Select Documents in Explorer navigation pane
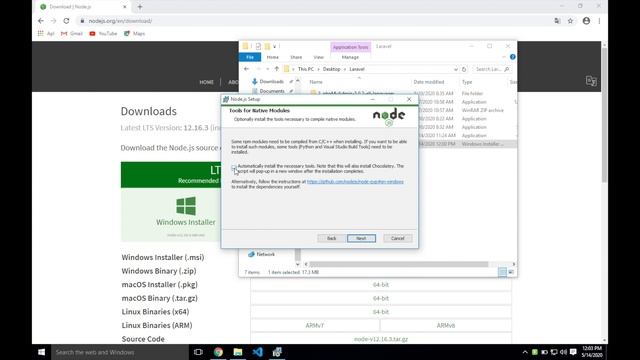 (272, 91)
